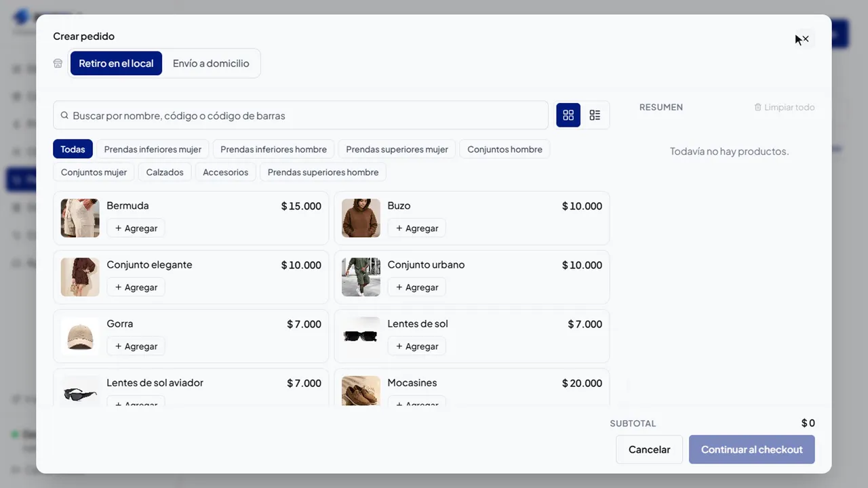Open Conjunto urbano thumbnail
This screenshot has height=488, width=868.
(x=361, y=277)
